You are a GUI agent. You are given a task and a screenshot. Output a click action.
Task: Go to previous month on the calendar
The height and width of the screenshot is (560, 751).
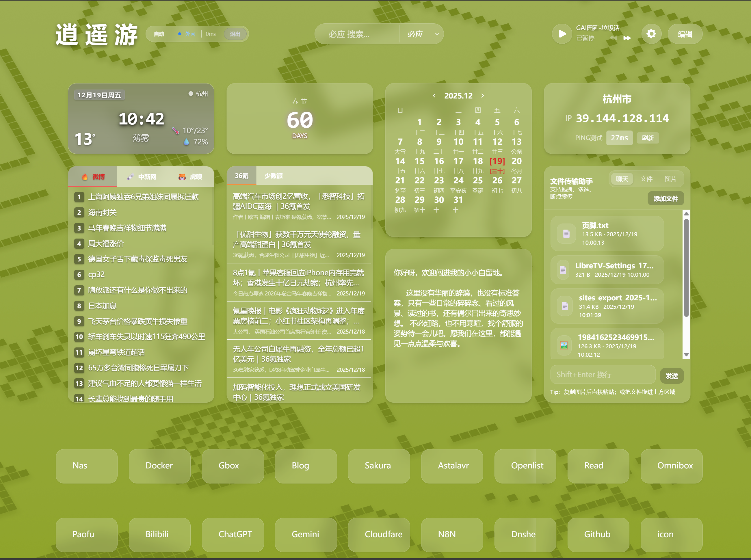click(435, 96)
